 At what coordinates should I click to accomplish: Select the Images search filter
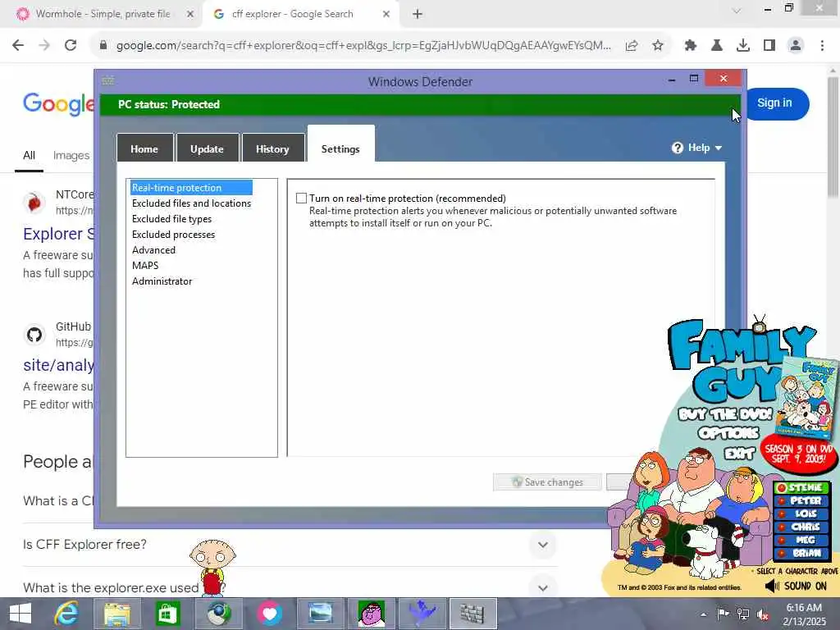71,155
